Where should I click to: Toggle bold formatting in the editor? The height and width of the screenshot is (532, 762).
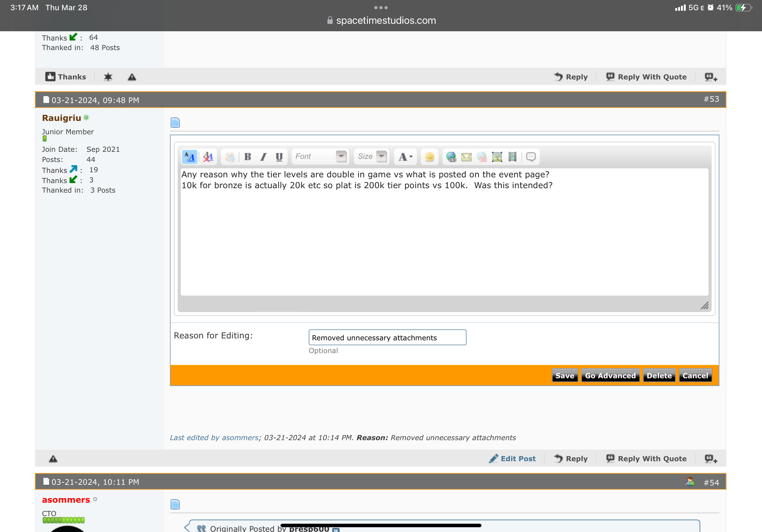pos(248,157)
